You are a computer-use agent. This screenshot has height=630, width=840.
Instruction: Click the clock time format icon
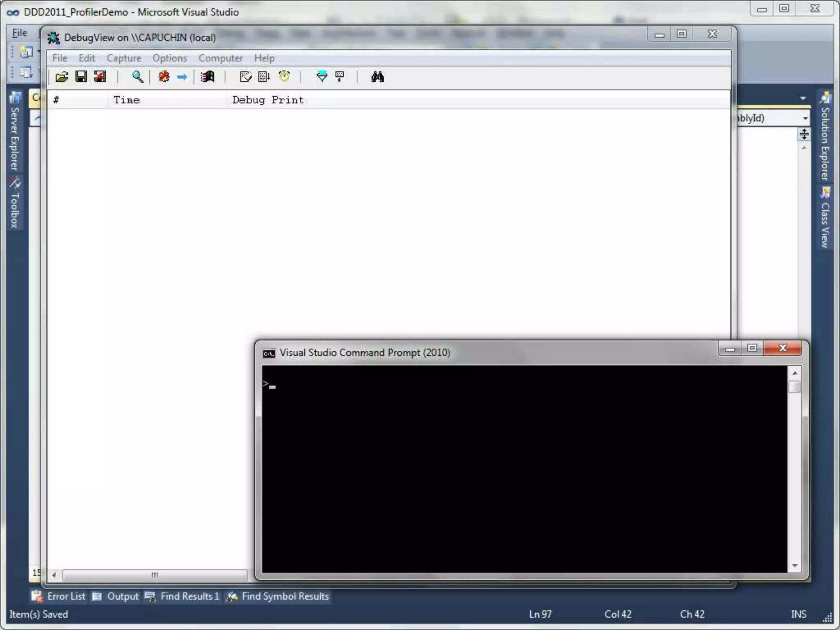coord(284,77)
